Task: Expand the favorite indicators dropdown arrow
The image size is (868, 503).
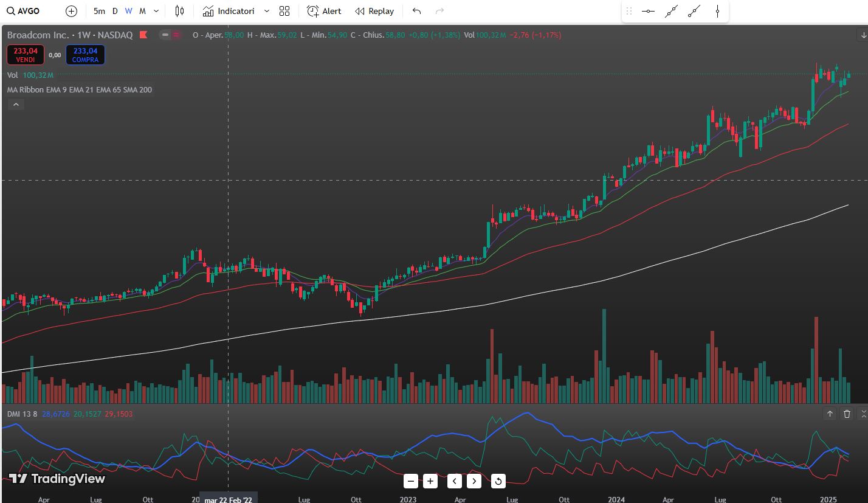Action: point(266,11)
